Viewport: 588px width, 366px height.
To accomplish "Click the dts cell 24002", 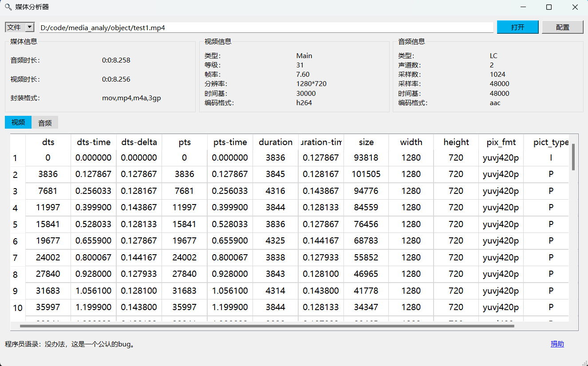I will click(x=48, y=257).
